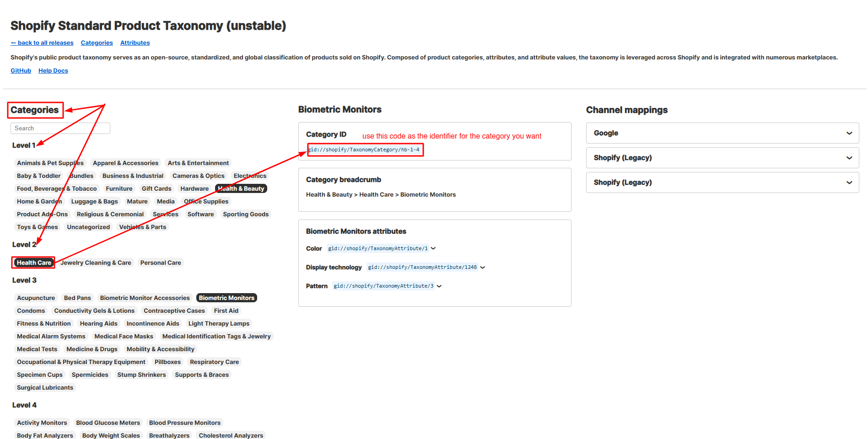Select Arts & Entertainment category
Image resolution: width=868 pixels, height=439 pixels.
point(198,163)
